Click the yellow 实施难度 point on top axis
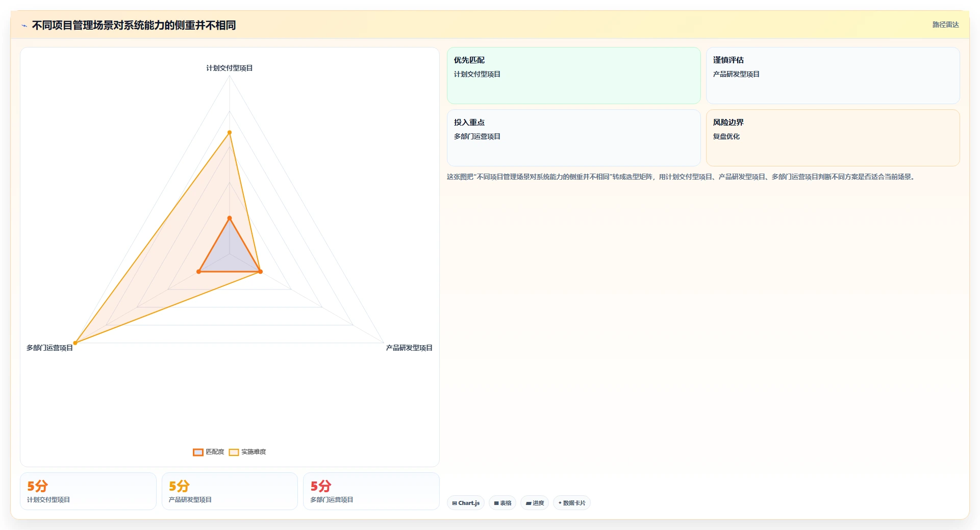Screen dimensions: 980x530 tap(230, 133)
